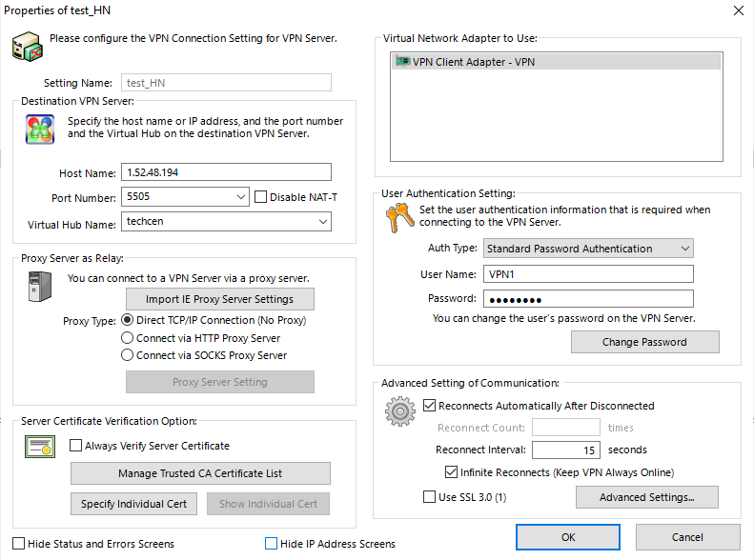Click Manage Trusted CA Certificate List
This screenshot has width=754, height=560.
point(200,473)
